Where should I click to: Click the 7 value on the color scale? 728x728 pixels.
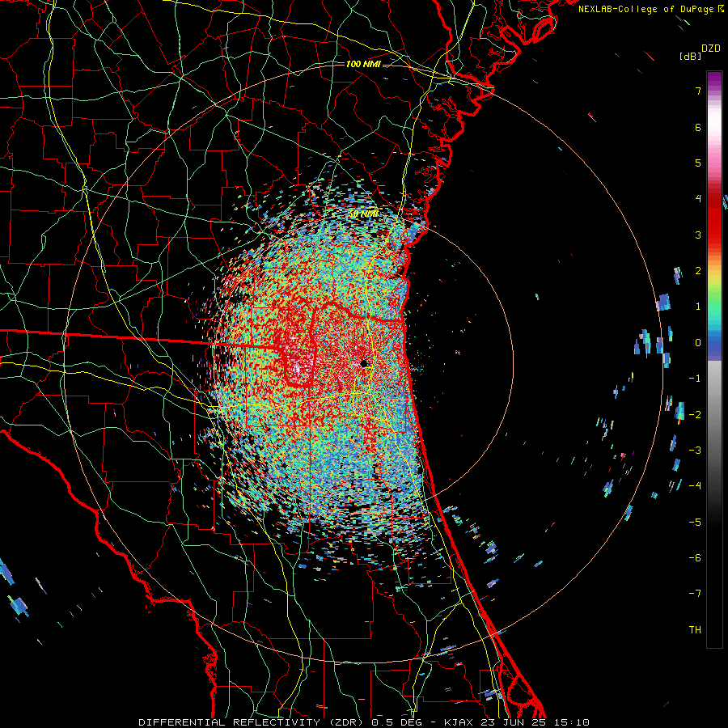tap(698, 91)
